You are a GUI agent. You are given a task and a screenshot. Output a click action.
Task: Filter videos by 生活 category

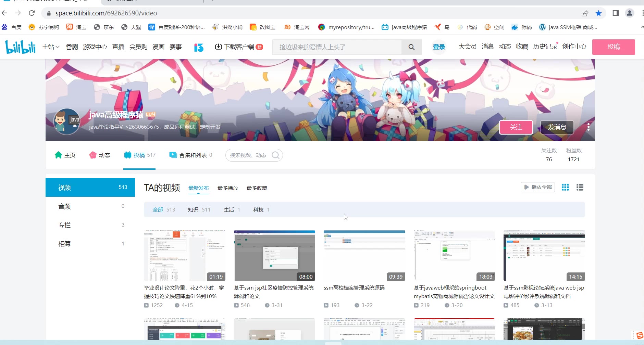pyautogui.click(x=232, y=209)
